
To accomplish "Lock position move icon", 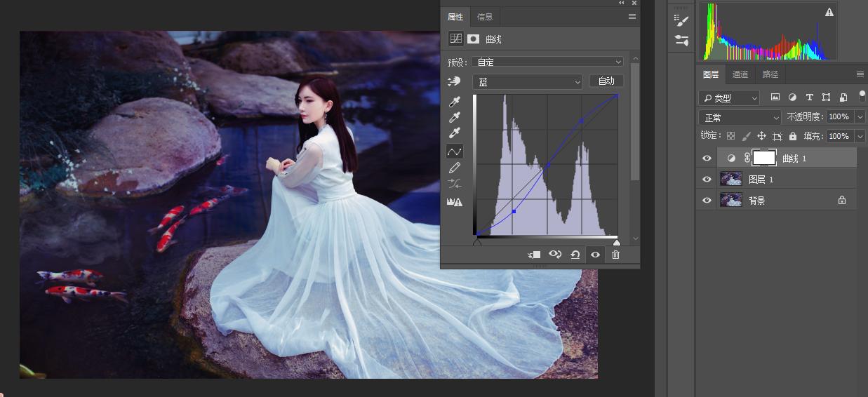I will point(761,136).
